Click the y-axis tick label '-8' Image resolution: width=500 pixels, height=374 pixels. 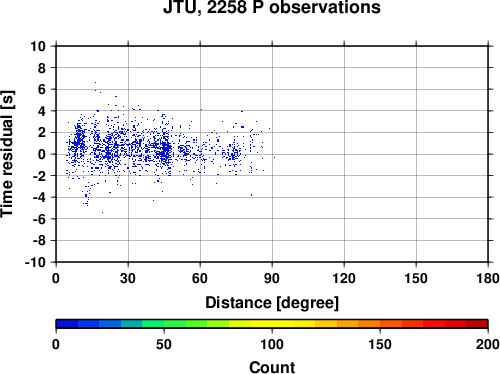[39, 241]
